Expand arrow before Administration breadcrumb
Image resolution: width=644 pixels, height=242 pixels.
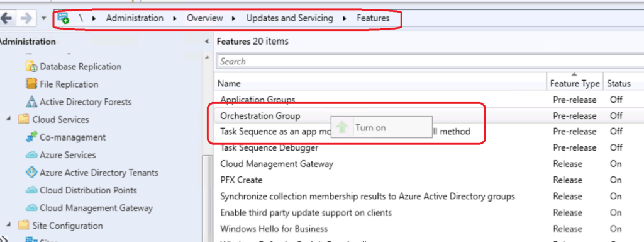(94, 18)
